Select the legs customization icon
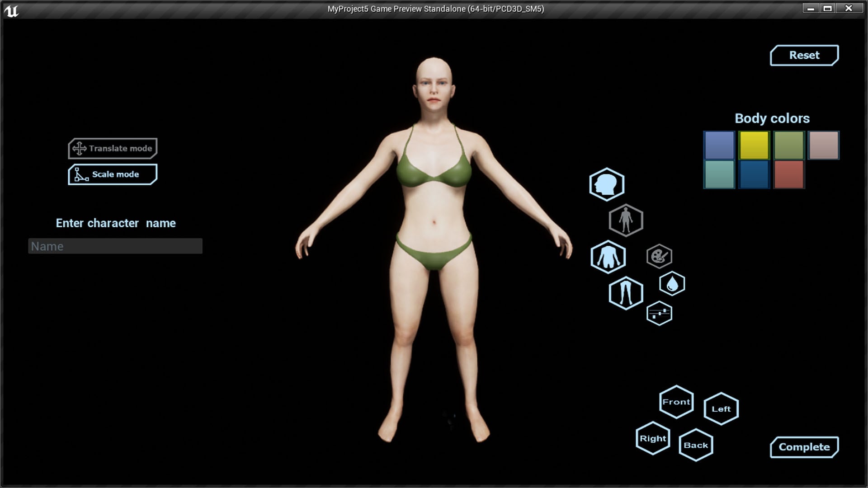Viewport: 868px width, 488px height. pyautogui.click(x=625, y=293)
